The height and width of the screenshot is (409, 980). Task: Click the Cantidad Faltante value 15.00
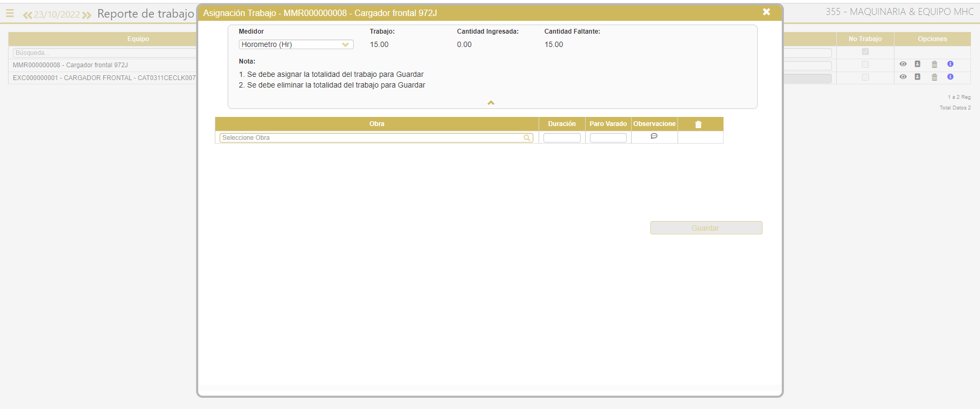(554, 44)
